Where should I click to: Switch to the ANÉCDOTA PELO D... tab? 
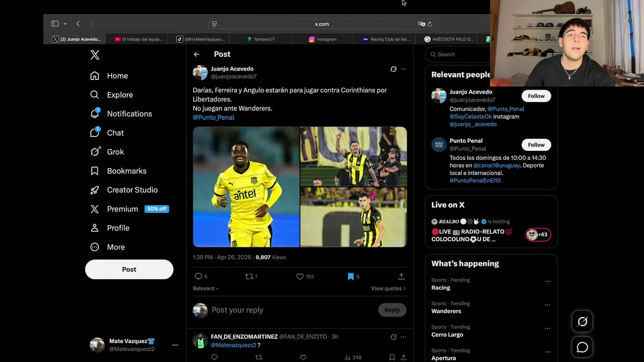click(x=449, y=39)
